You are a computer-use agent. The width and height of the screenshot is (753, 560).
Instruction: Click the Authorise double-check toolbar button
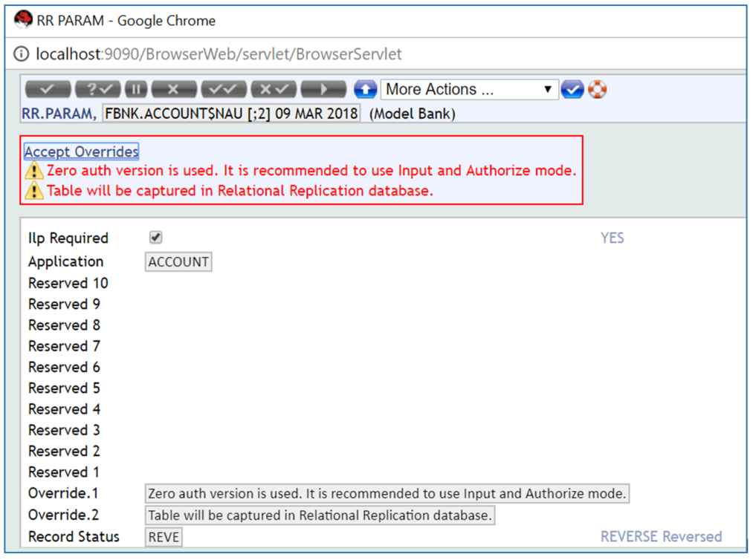[x=224, y=90]
